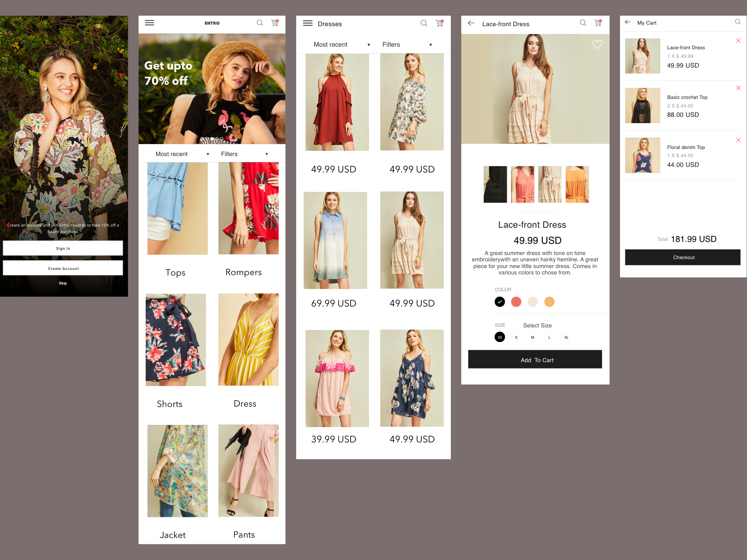This screenshot has height=560, width=747.
Task: Go back using arrow on My Cart screen
Action: tap(627, 22)
